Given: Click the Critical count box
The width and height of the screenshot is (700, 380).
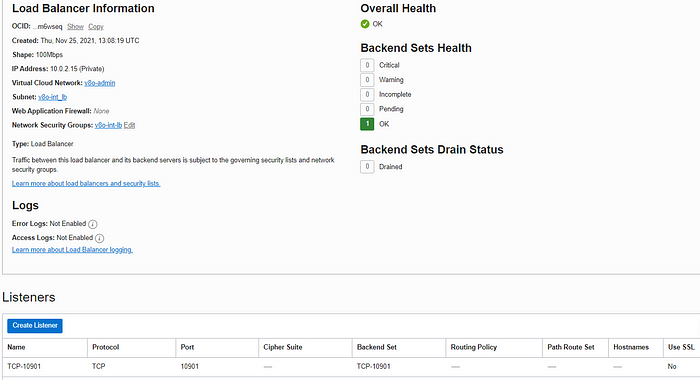Looking at the screenshot, I should click(x=367, y=65).
